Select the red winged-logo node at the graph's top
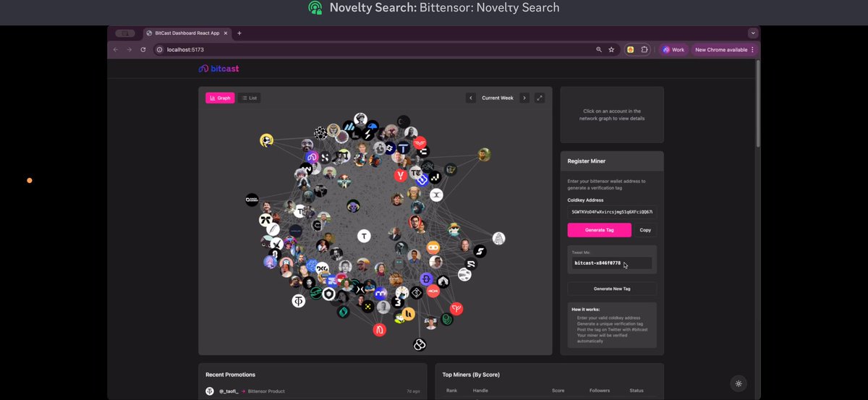This screenshot has width=868, height=400. click(420, 143)
